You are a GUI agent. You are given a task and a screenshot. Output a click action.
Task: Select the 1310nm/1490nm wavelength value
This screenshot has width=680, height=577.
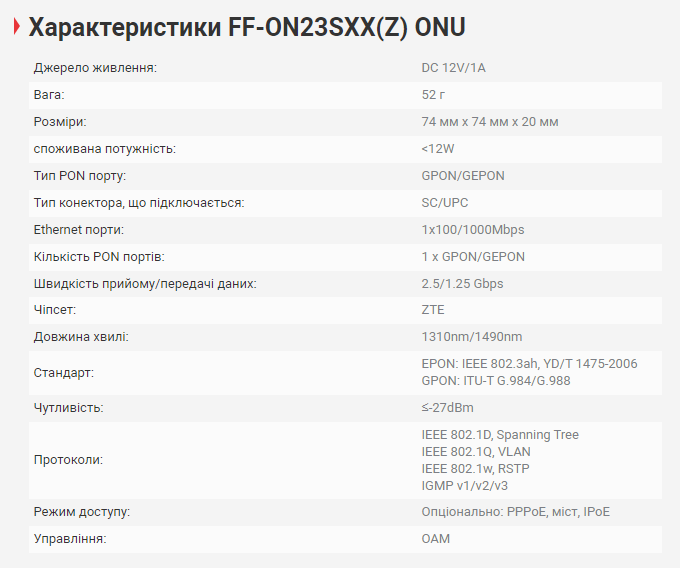point(472,338)
